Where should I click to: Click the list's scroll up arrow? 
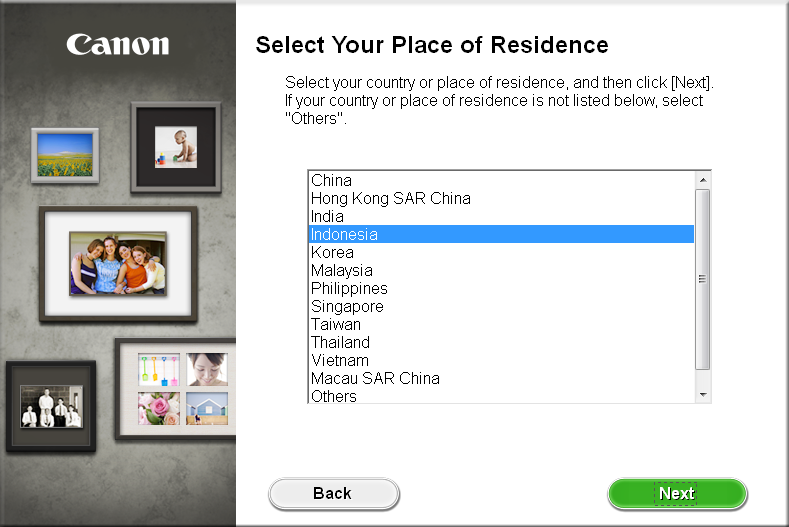coord(703,180)
